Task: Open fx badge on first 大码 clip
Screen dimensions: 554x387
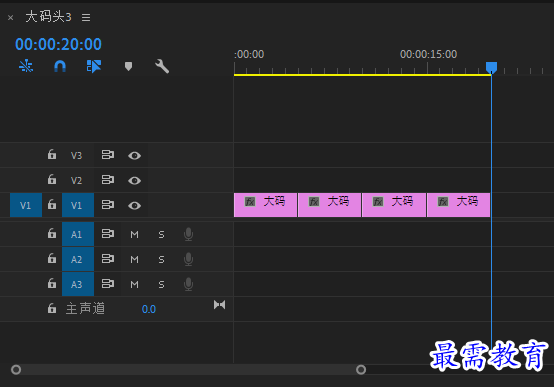Action: (250, 201)
